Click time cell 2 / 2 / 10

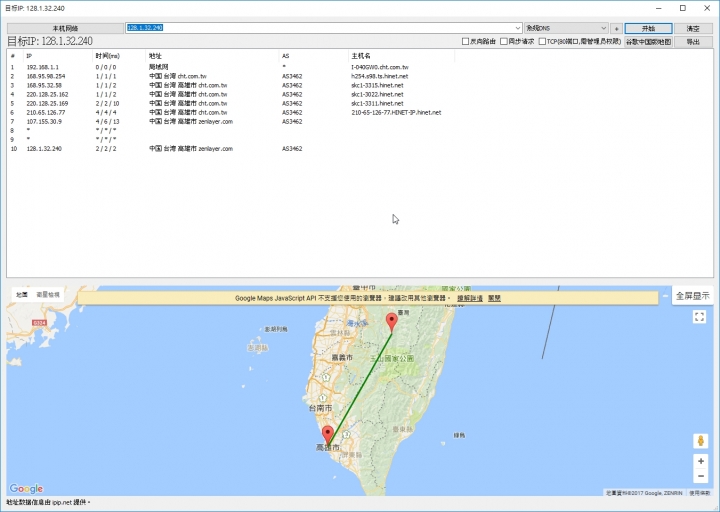107,103
